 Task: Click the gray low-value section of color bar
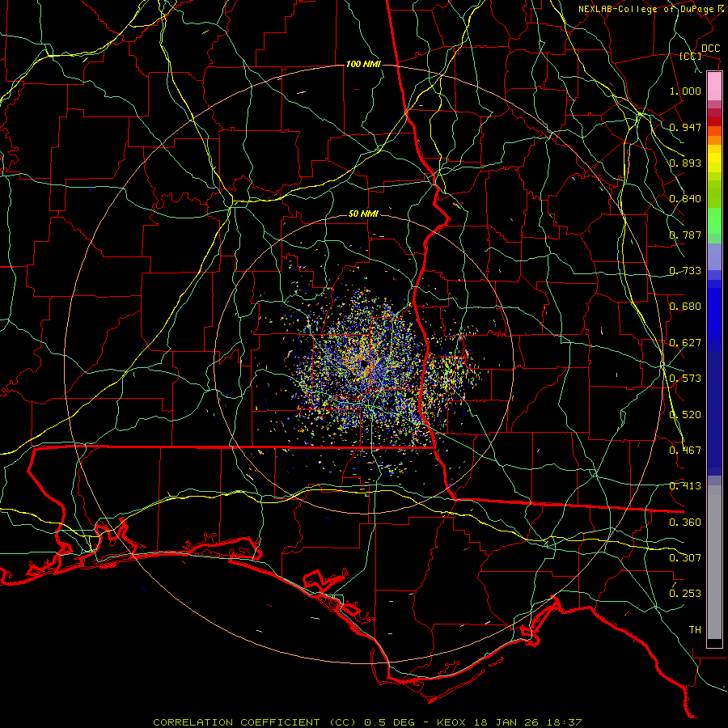[714, 562]
